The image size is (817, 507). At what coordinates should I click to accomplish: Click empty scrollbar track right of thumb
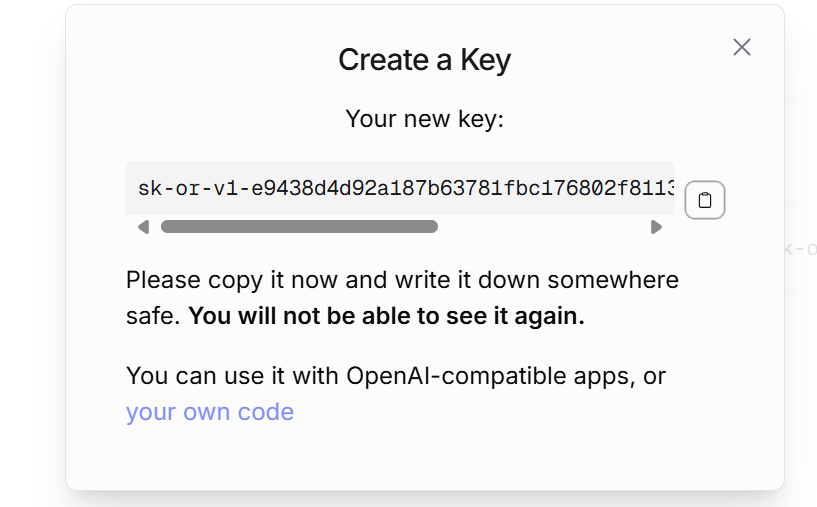pos(542,227)
